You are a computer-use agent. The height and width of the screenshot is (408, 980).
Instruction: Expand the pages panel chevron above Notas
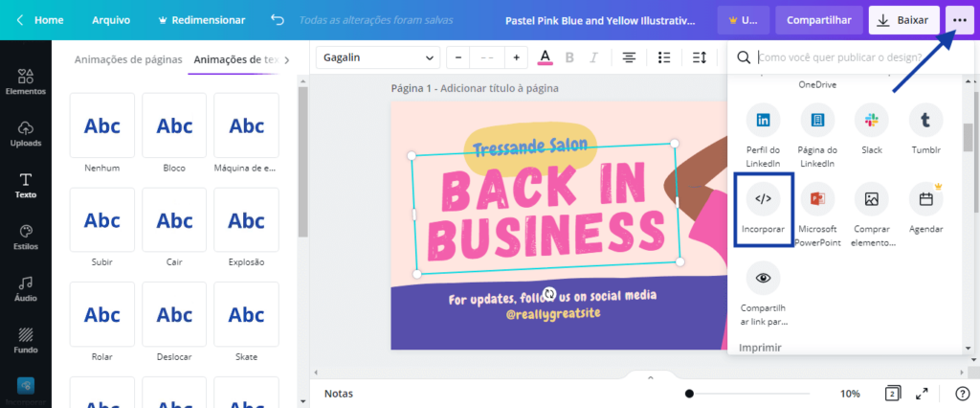point(650,377)
